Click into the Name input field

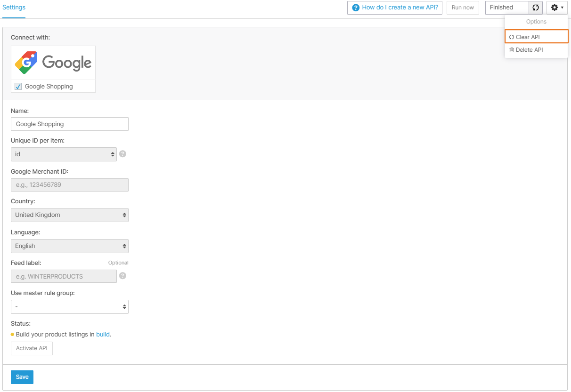(70, 124)
